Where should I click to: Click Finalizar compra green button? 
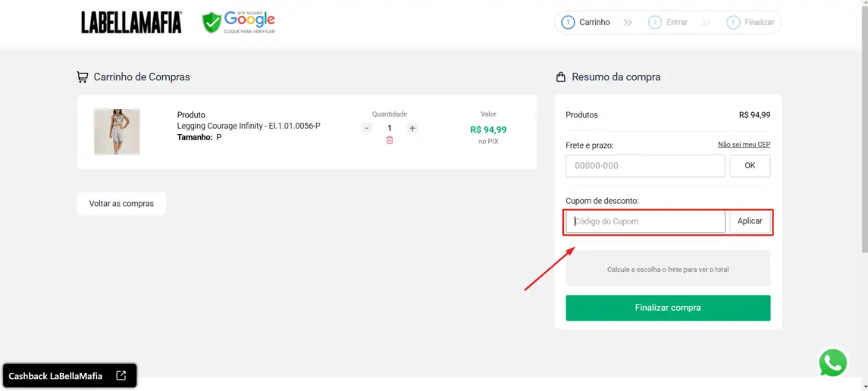click(x=668, y=308)
